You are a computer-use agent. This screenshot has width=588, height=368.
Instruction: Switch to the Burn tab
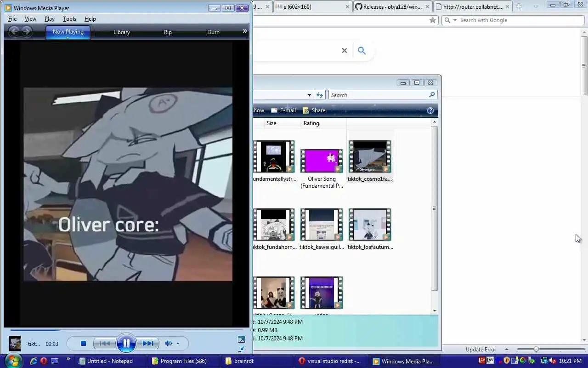(x=214, y=32)
